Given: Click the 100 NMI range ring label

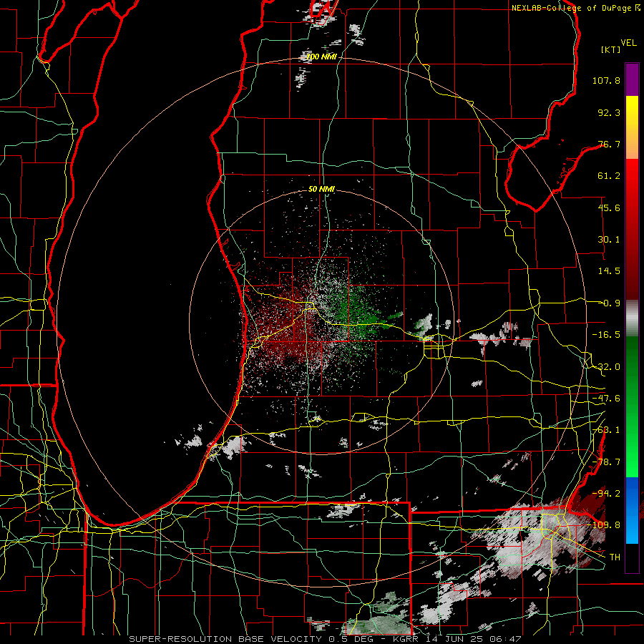Looking at the screenshot, I should pos(321,57).
